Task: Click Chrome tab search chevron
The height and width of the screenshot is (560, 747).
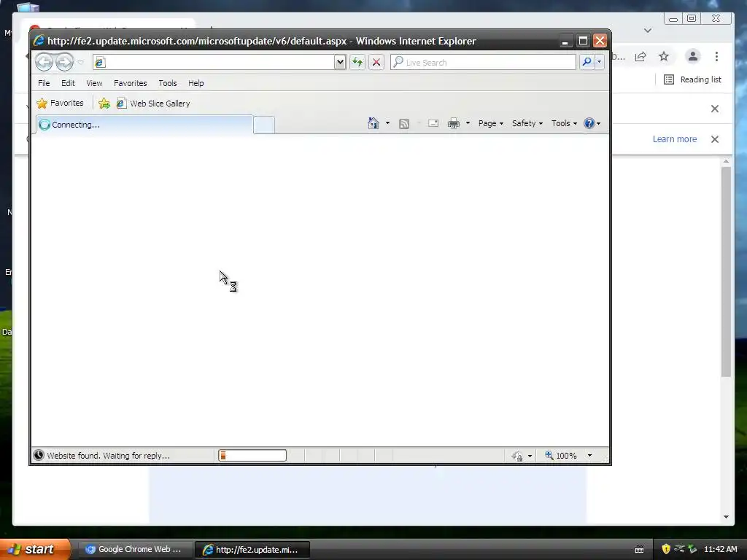Action: [648, 31]
